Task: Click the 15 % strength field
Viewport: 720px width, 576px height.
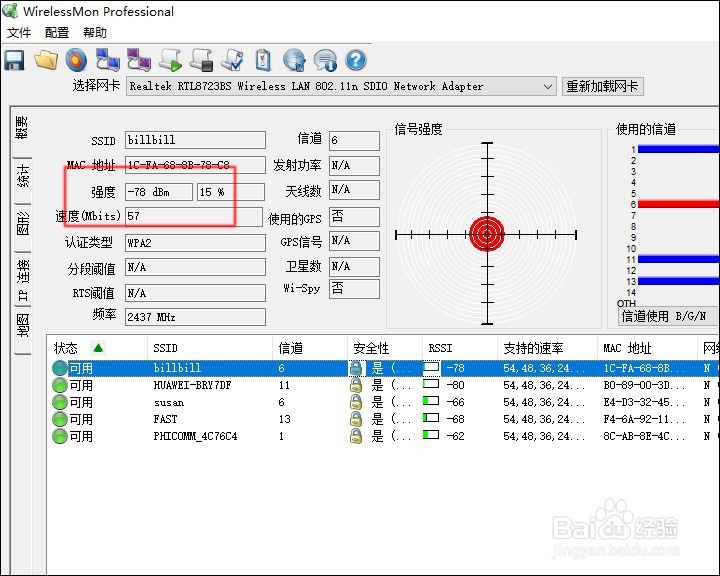Action: [x=231, y=192]
